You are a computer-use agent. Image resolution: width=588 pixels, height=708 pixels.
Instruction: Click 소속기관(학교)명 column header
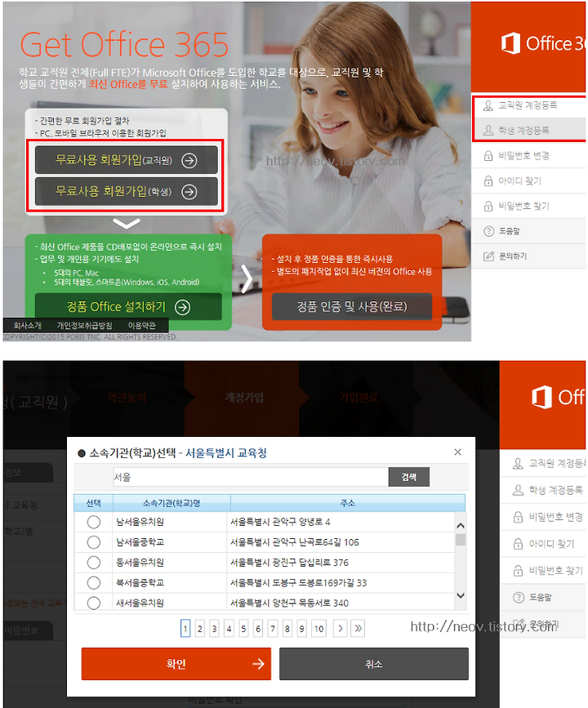tap(171, 503)
